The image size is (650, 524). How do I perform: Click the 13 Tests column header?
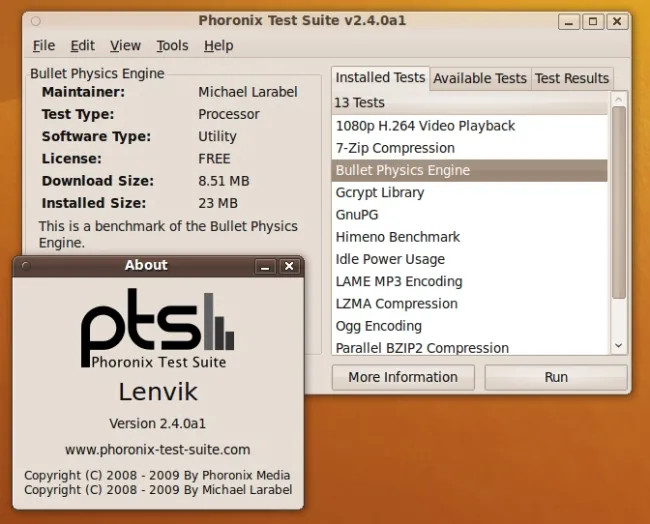pyautogui.click(x=469, y=102)
